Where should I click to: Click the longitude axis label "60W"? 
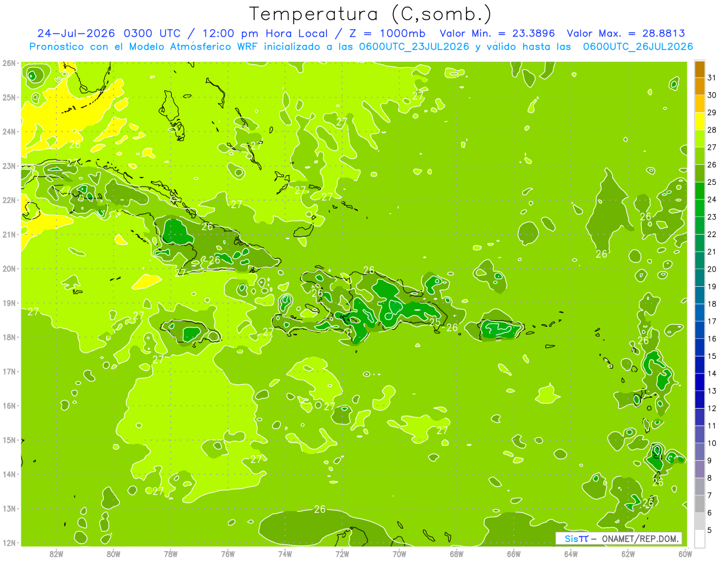[x=686, y=554]
